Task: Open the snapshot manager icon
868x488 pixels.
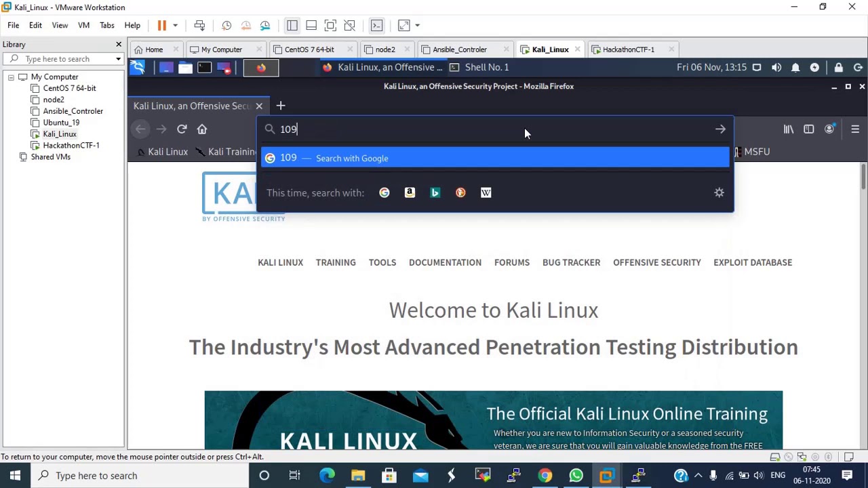Action: click(x=265, y=25)
